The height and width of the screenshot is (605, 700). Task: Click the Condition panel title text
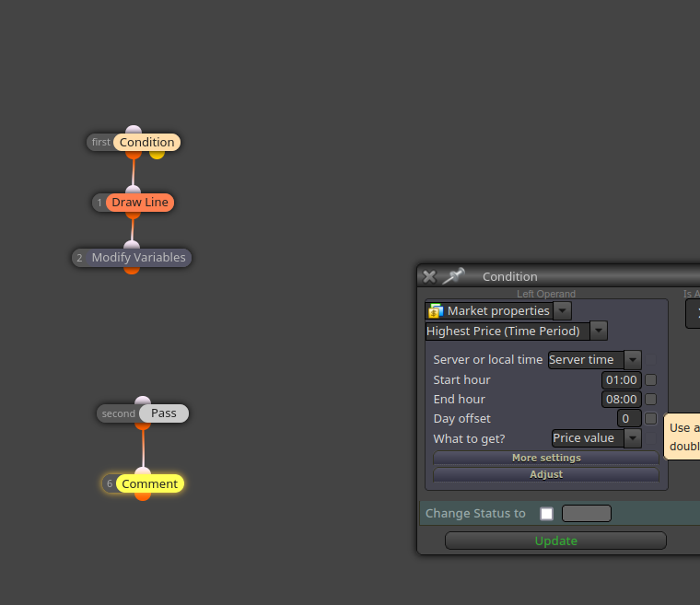point(510,276)
